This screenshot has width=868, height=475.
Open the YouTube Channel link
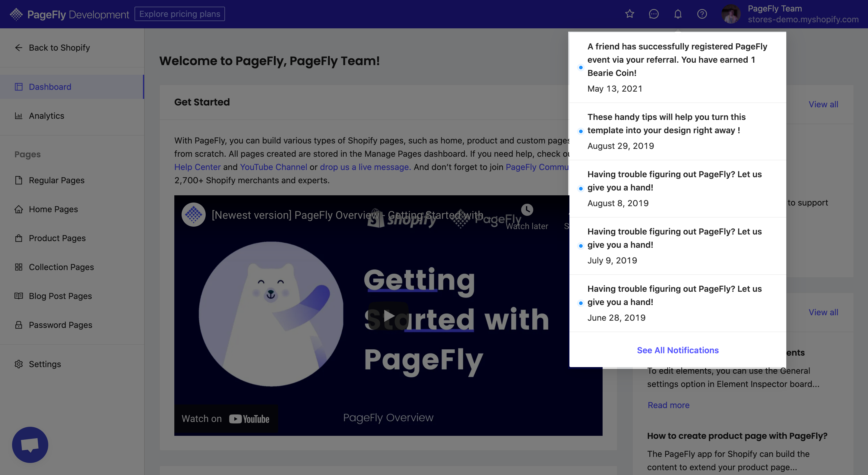pyautogui.click(x=274, y=167)
